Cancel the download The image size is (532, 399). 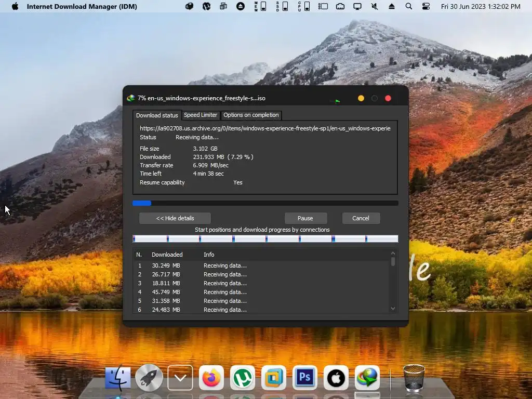click(361, 218)
